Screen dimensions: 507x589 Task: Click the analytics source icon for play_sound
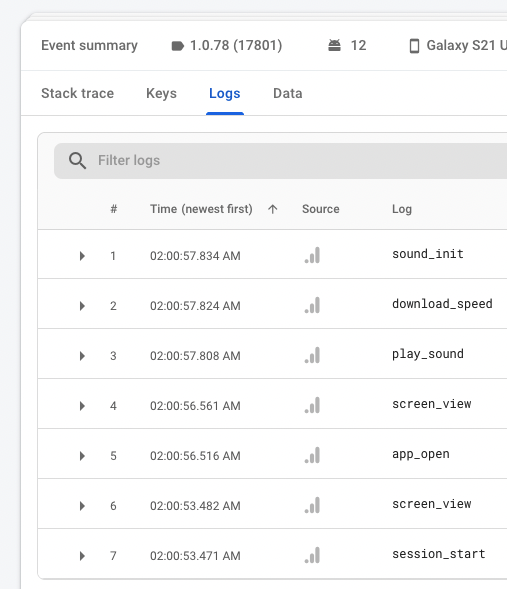(312, 355)
